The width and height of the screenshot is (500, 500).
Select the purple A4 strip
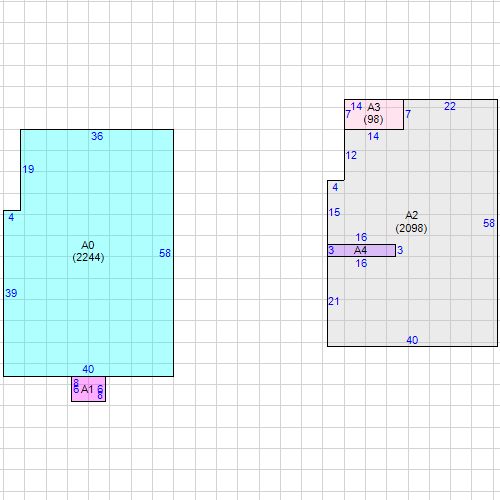click(x=362, y=250)
